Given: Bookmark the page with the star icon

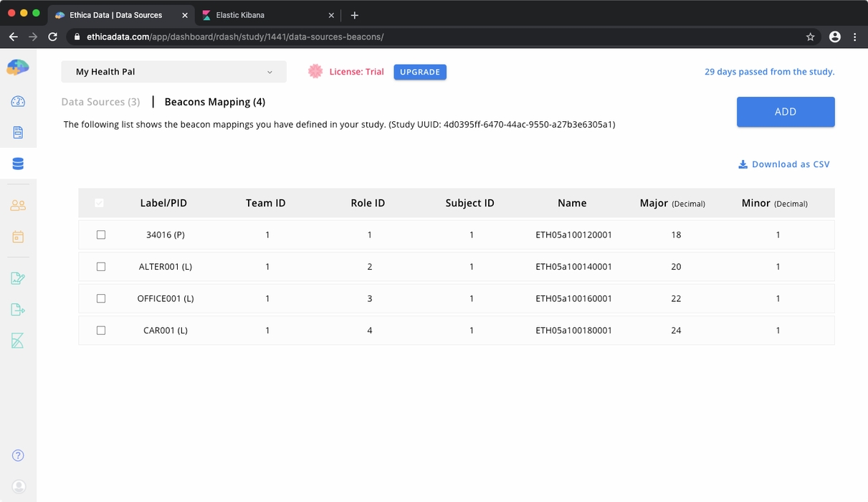Looking at the screenshot, I should pos(811,35).
